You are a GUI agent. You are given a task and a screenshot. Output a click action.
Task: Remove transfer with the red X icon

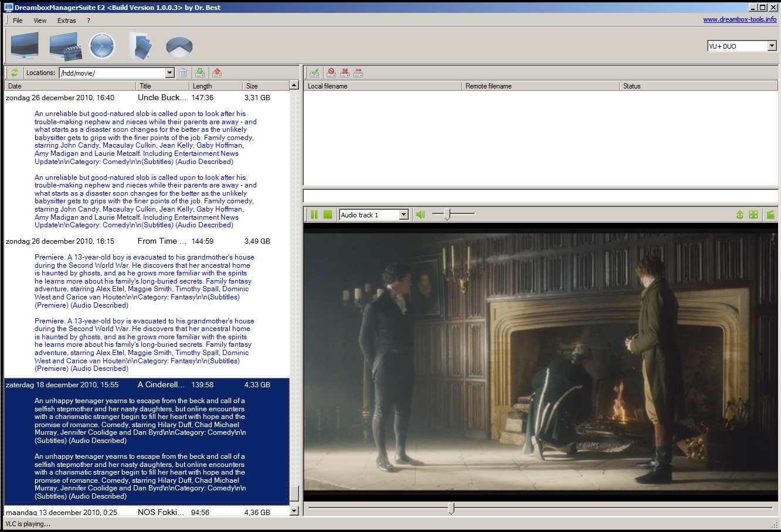tap(345, 73)
